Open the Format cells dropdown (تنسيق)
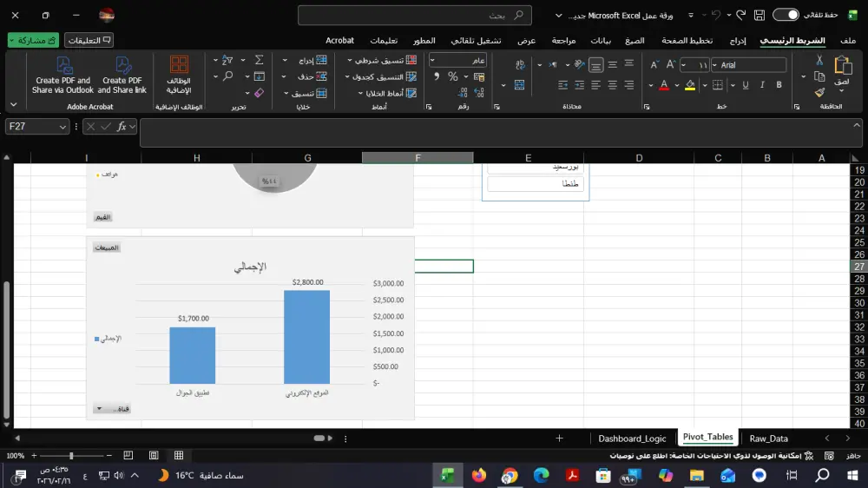868x488 pixels. 306,93
